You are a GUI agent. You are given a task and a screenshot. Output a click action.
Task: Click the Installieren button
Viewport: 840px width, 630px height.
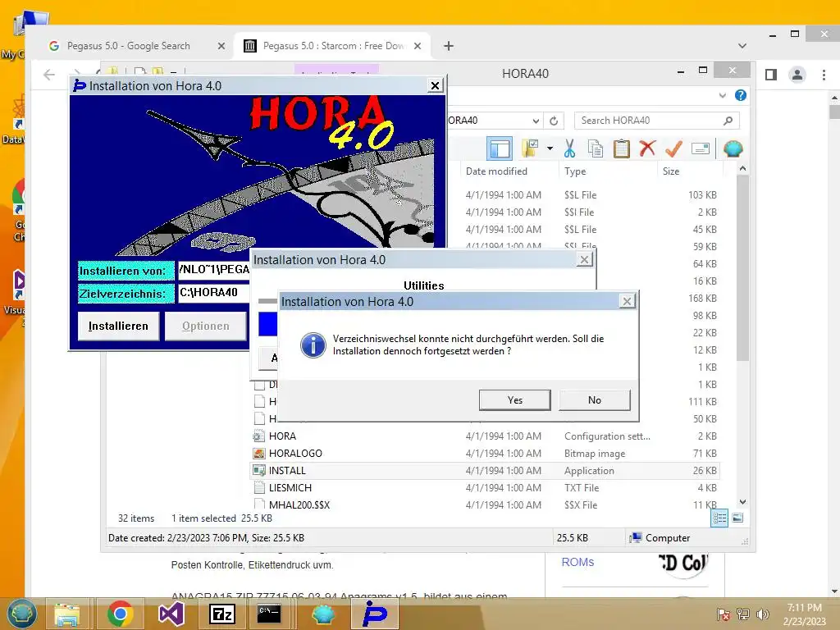tap(118, 326)
